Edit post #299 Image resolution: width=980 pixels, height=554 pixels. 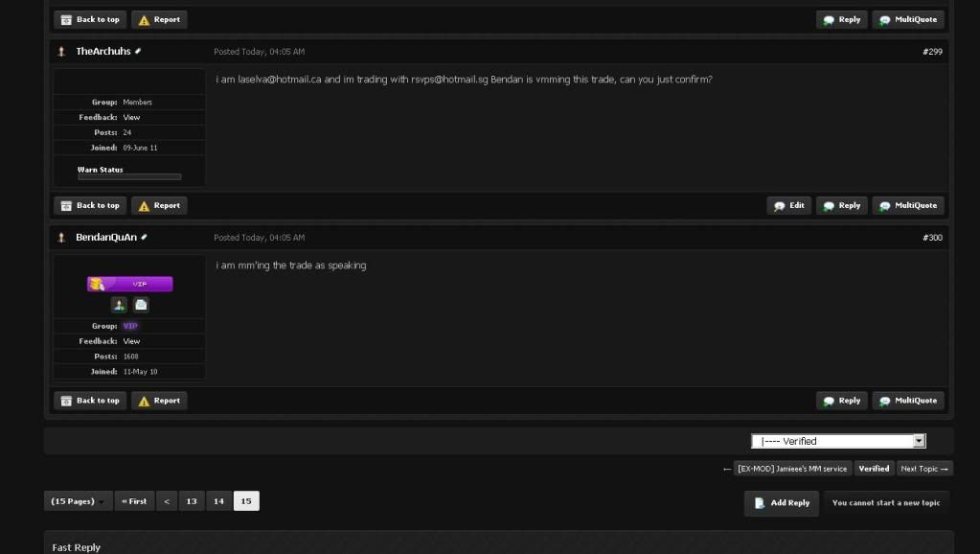[x=788, y=206]
